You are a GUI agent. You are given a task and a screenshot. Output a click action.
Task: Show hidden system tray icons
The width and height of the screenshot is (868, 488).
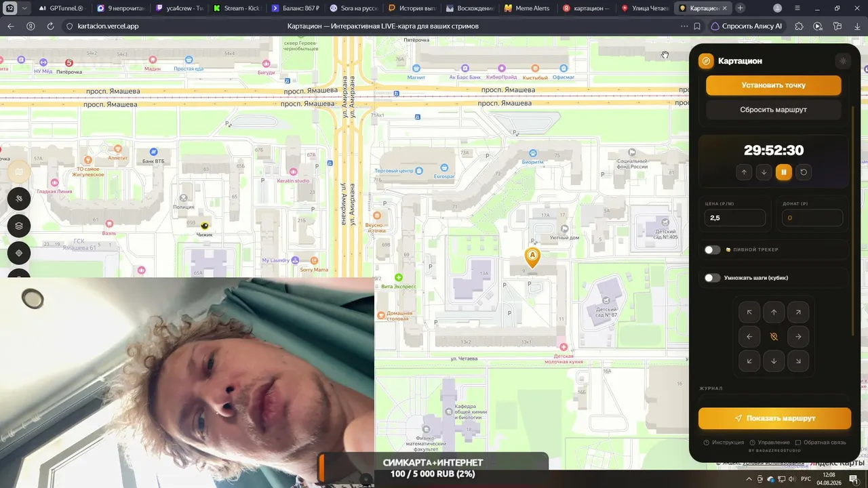(x=748, y=479)
